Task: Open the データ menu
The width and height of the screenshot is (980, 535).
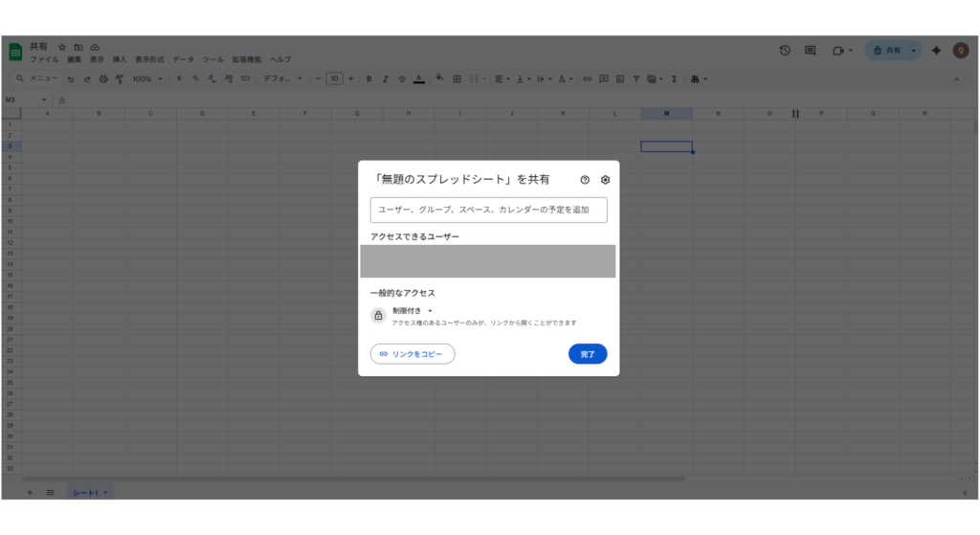Action: click(x=183, y=60)
